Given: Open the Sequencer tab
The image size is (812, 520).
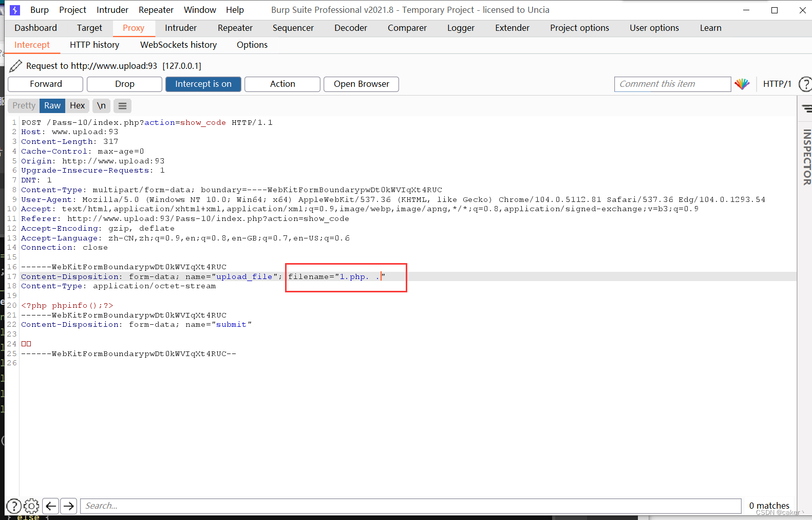Looking at the screenshot, I should click(293, 28).
